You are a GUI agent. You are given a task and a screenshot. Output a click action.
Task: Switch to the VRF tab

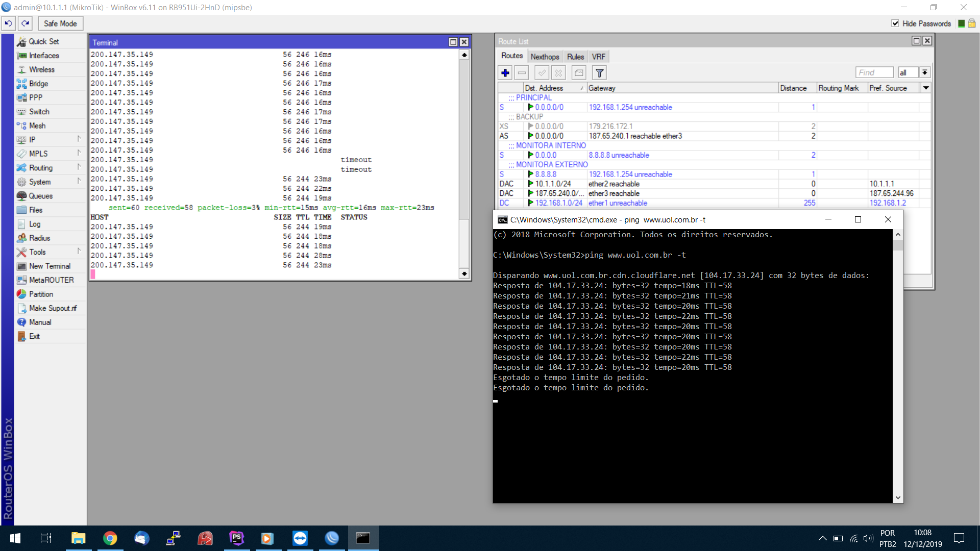click(x=598, y=57)
